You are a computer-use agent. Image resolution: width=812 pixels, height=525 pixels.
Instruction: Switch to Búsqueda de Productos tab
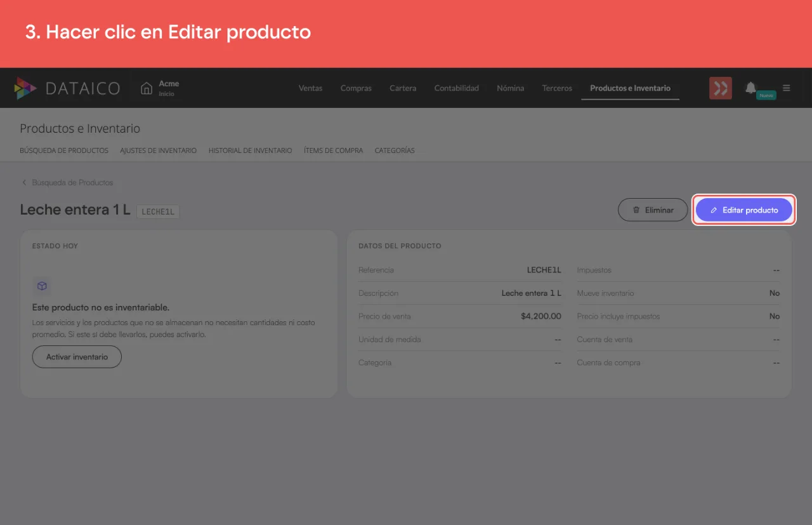[64, 151]
